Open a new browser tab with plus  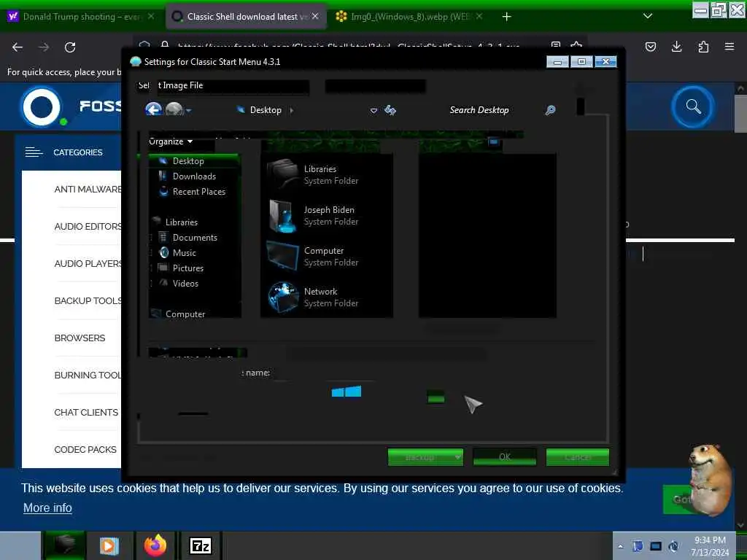click(x=506, y=17)
